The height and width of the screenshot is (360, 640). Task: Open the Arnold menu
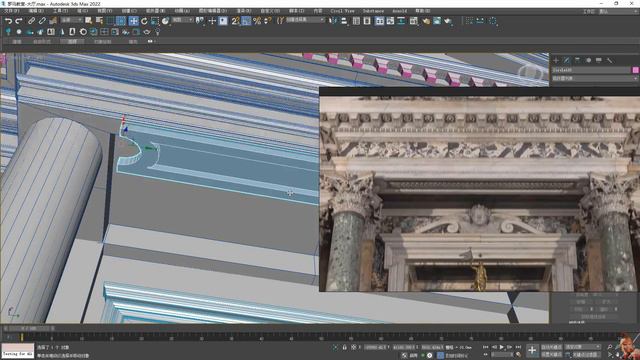pyautogui.click(x=399, y=11)
